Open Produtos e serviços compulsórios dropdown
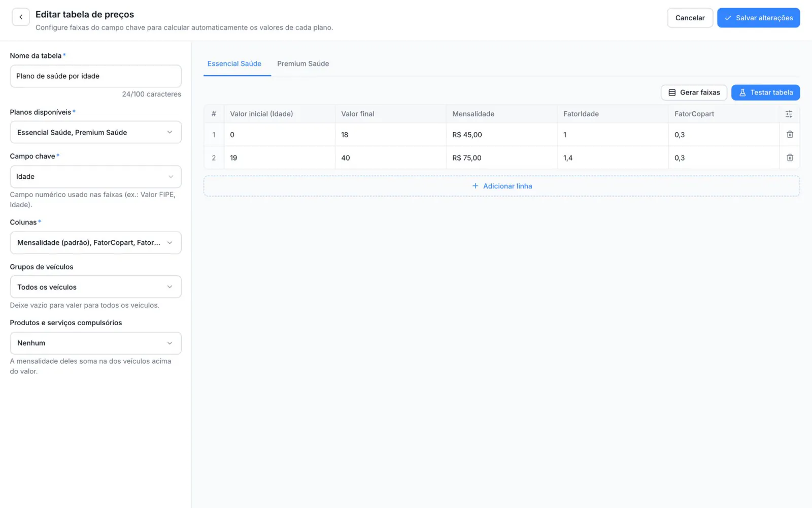Viewport: 812px width, 508px height. [x=95, y=343]
